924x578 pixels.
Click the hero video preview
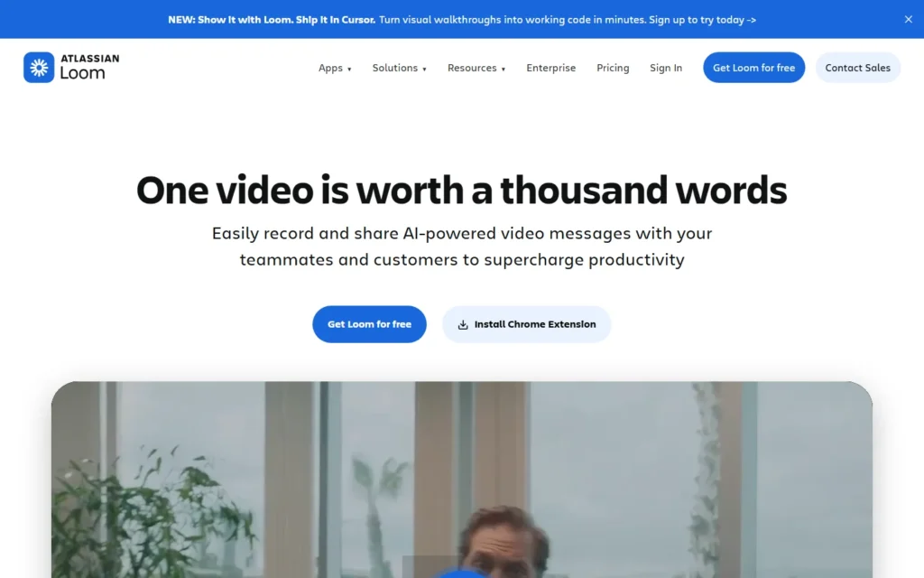(462, 480)
